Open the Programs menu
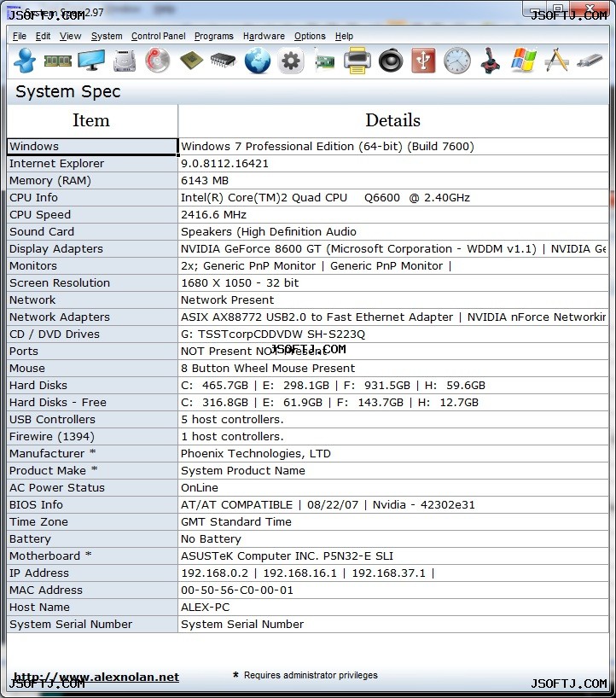This screenshot has width=616, height=698. (x=213, y=36)
